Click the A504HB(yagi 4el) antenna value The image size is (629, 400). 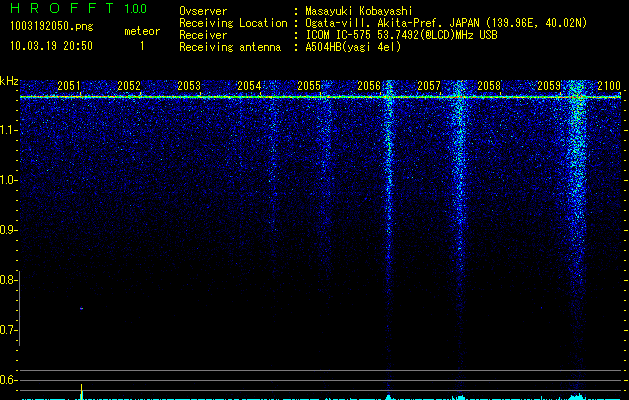[353, 47]
